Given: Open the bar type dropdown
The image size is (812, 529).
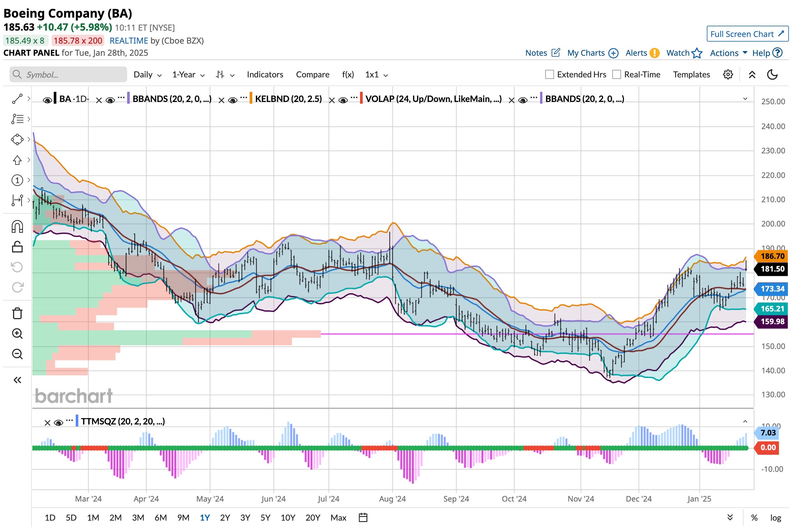Looking at the screenshot, I should coord(225,75).
